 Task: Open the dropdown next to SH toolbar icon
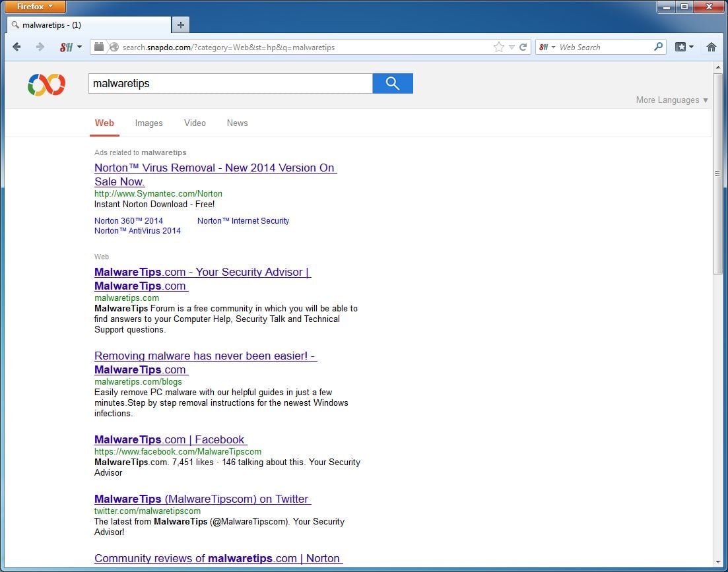[79, 47]
